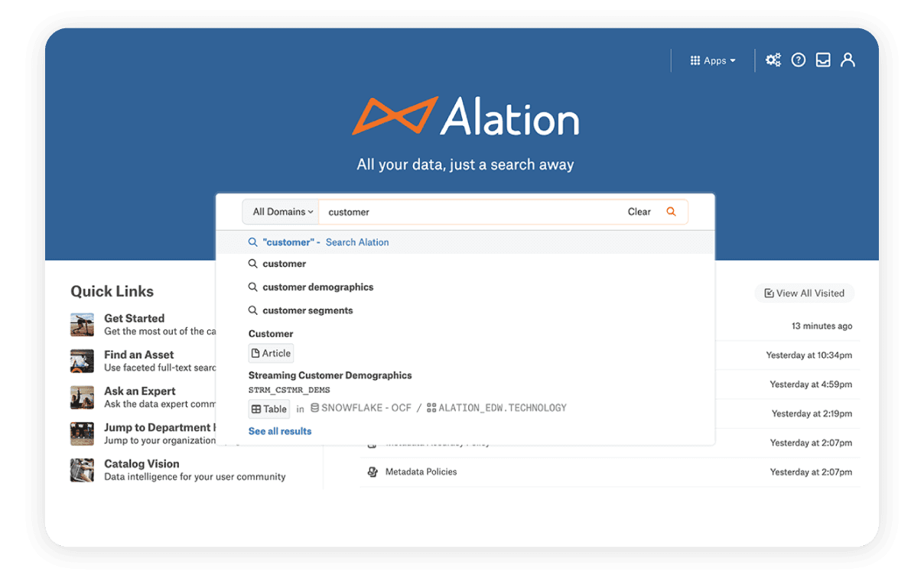Open the All Domains dropdown
Image resolution: width=924 pixels, height=575 pixels.
click(x=280, y=212)
